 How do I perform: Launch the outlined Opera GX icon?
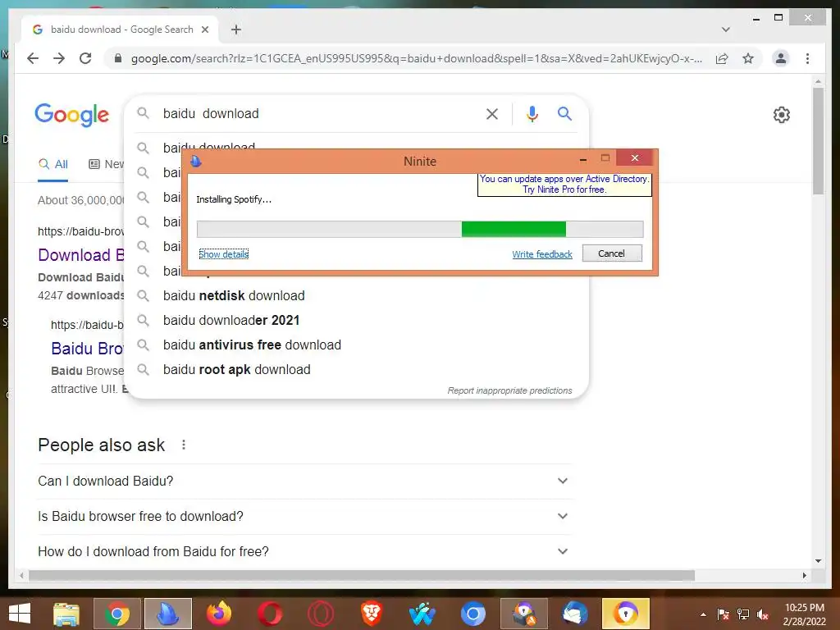[321, 614]
